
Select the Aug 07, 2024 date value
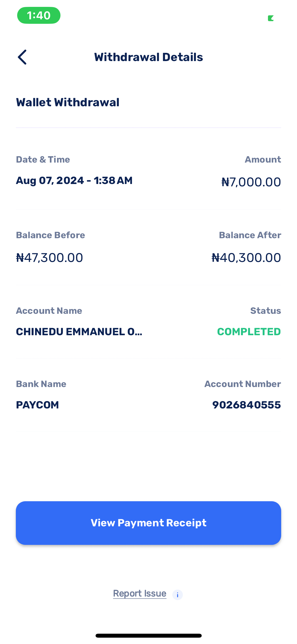[74, 181]
